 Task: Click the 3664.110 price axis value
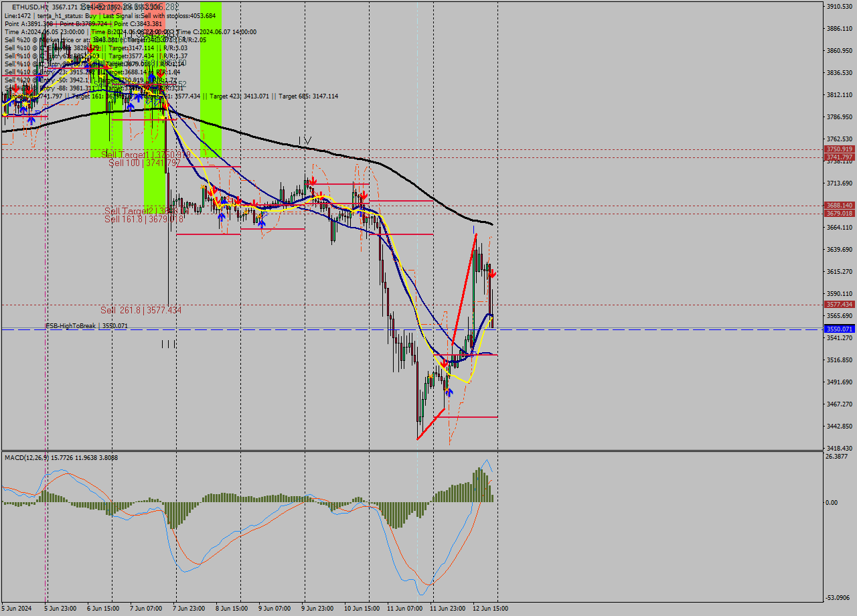(840, 228)
